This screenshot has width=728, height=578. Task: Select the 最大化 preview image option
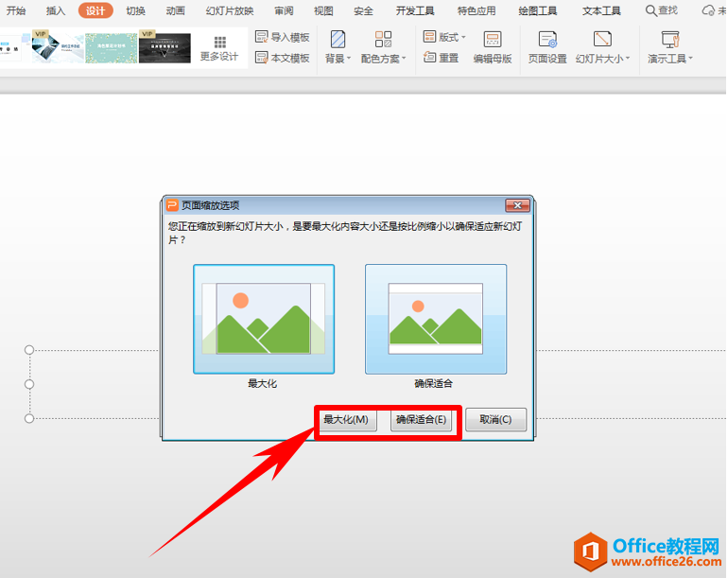[x=263, y=320]
